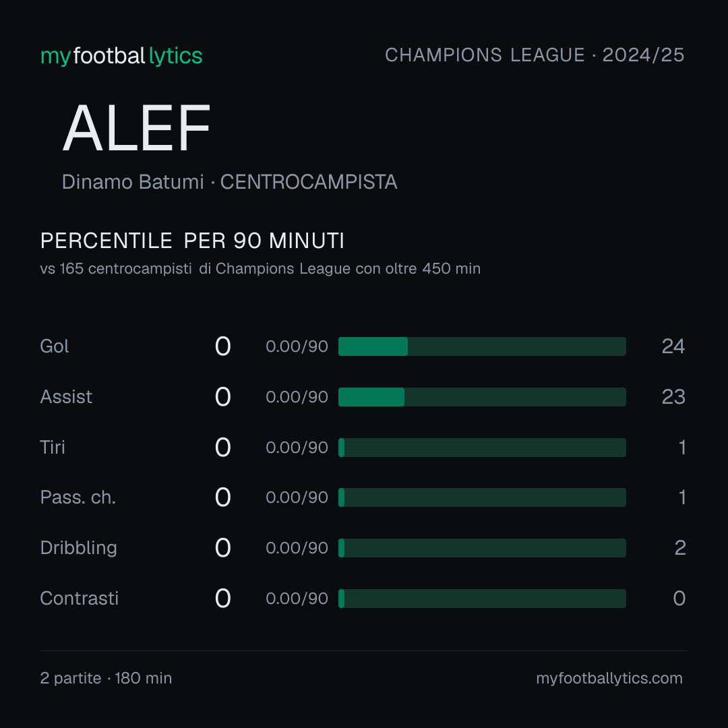This screenshot has width=728, height=728.
Task: Click the Contrasti percentile bar
Action: tap(482, 599)
